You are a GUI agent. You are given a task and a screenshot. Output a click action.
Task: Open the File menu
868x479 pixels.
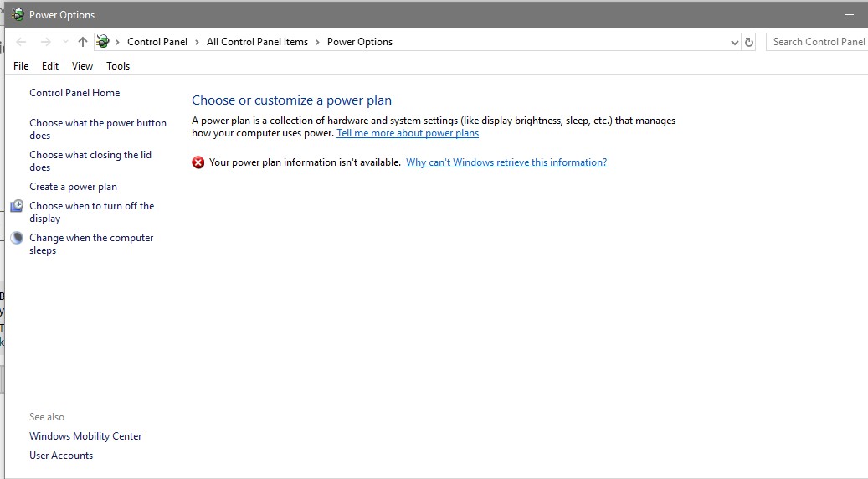(x=21, y=66)
